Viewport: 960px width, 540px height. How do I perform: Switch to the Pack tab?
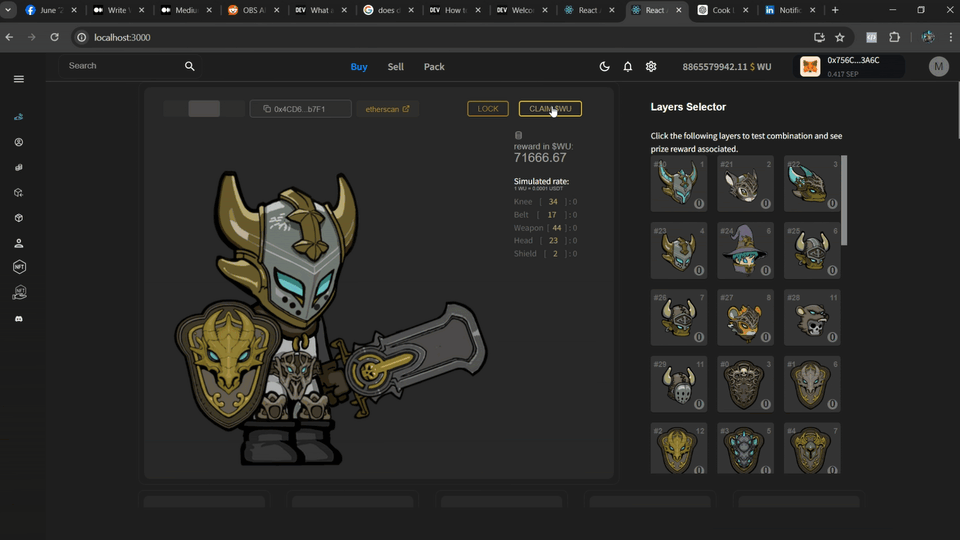[434, 67]
